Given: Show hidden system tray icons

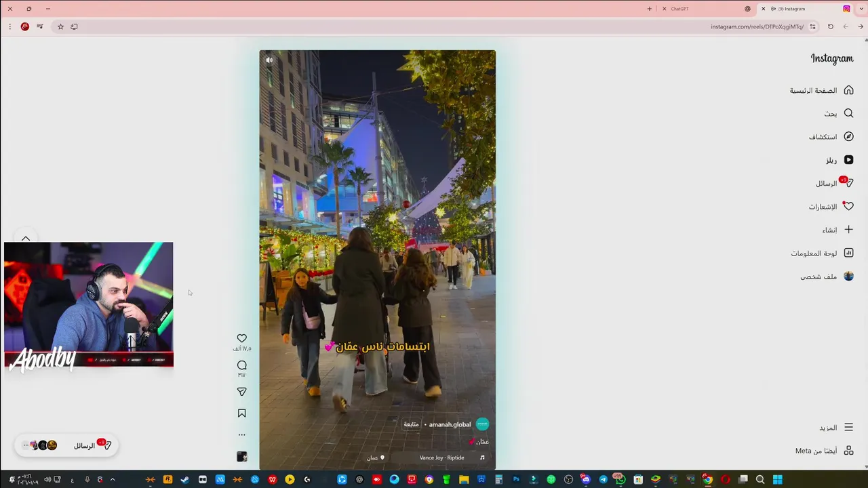Looking at the screenshot, I should pos(113,480).
